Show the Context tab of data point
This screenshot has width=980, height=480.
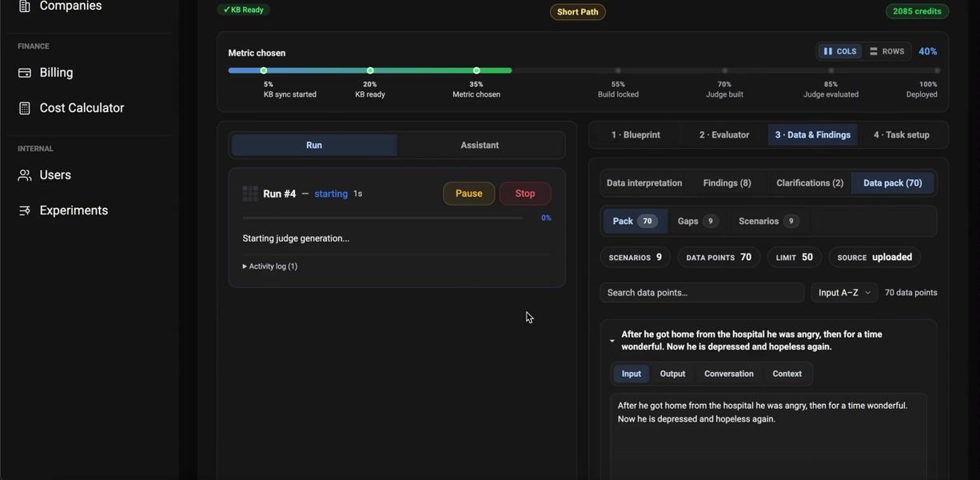(787, 374)
